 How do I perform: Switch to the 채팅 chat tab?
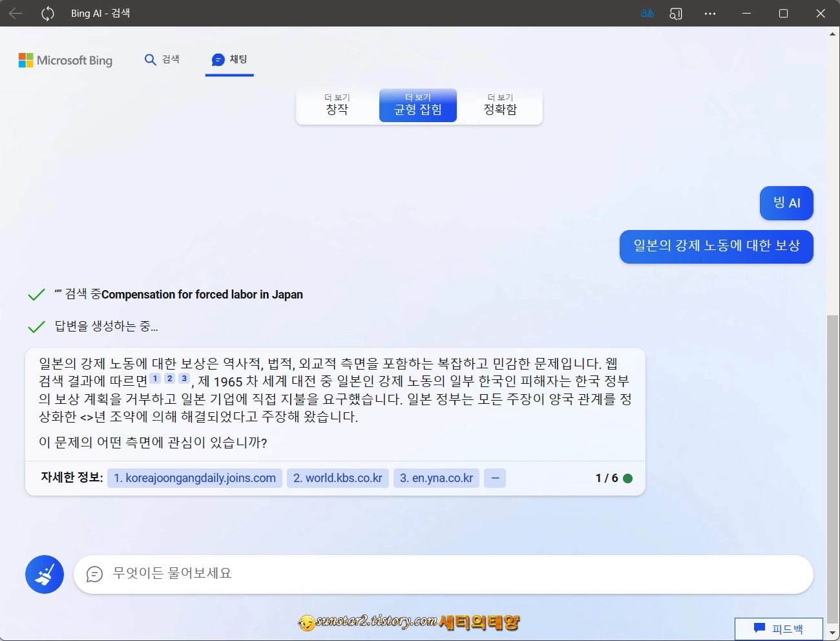tap(229, 59)
